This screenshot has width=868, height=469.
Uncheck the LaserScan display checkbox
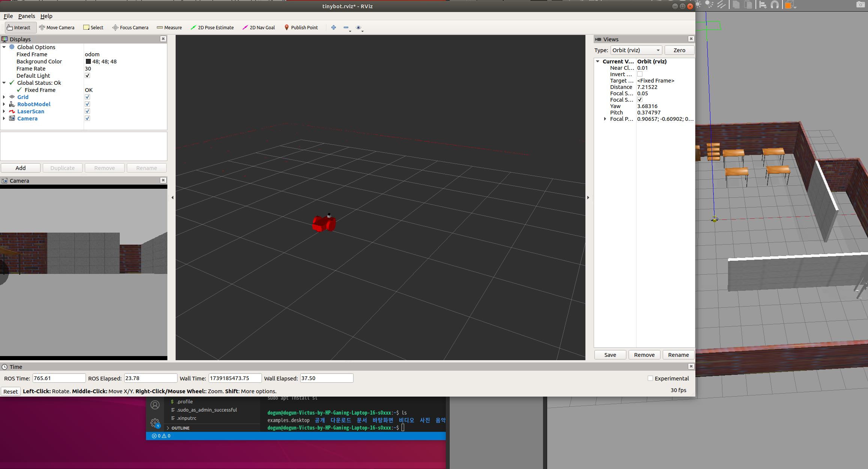(x=87, y=111)
